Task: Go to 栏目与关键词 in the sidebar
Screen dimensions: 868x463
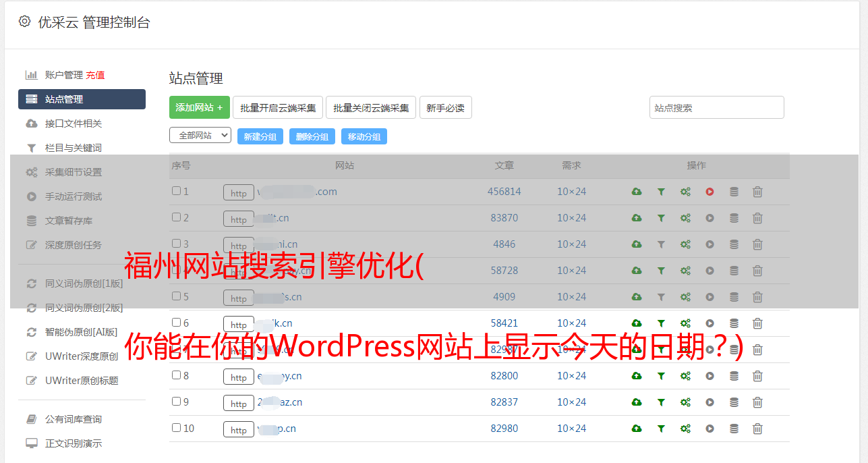Action: (x=74, y=148)
